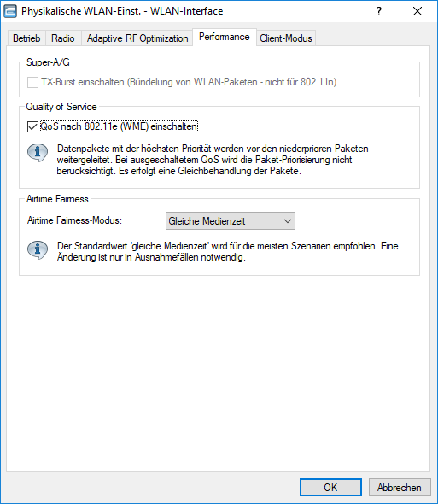Screen dimensions: 438x504
Task: Select the Gleiche Medienzeit combo box text
Action: pos(207,221)
